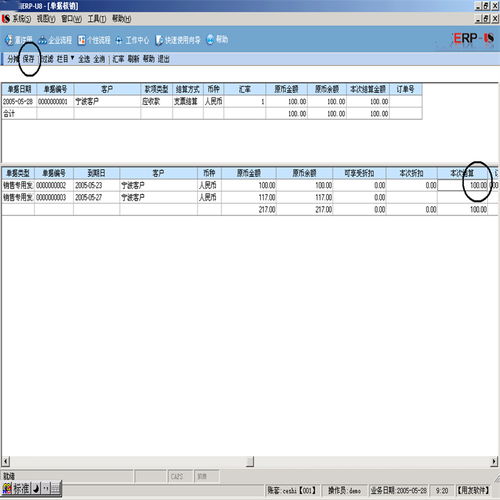Click the 本次结算 cell showing 100.00
Screen dimensions: 500x500
pos(463,185)
